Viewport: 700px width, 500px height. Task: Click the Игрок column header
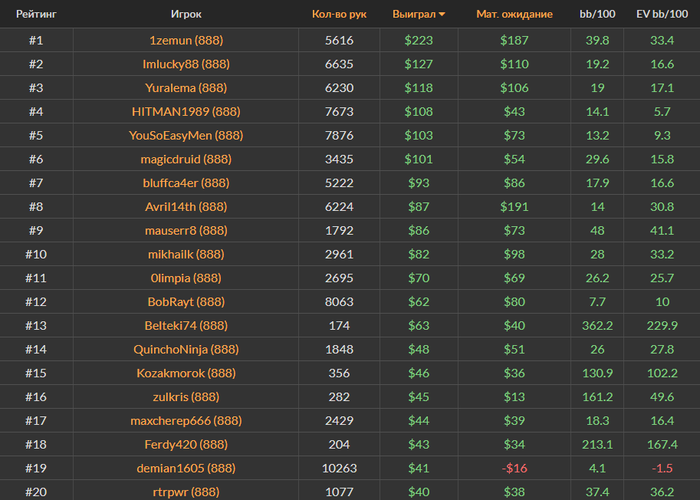186,14
